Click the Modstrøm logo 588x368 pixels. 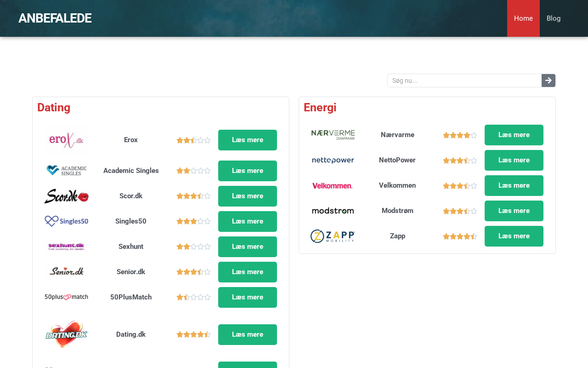pos(333,211)
